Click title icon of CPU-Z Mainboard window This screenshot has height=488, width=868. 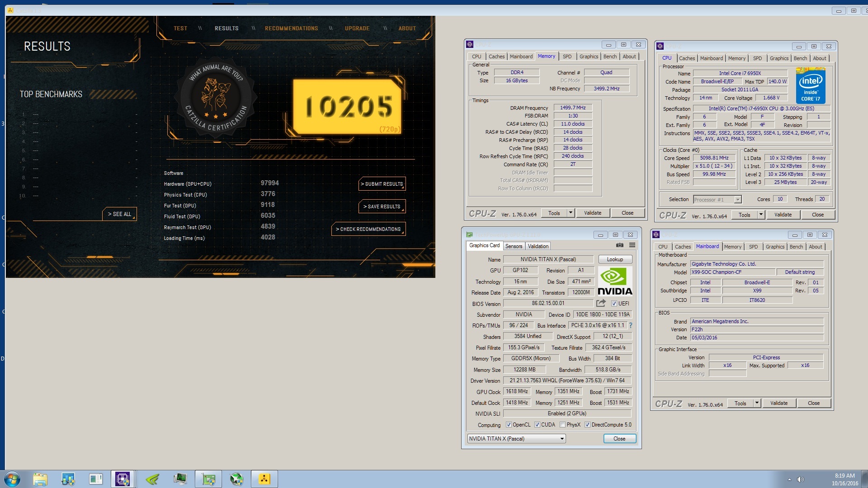[x=656, y=235]
